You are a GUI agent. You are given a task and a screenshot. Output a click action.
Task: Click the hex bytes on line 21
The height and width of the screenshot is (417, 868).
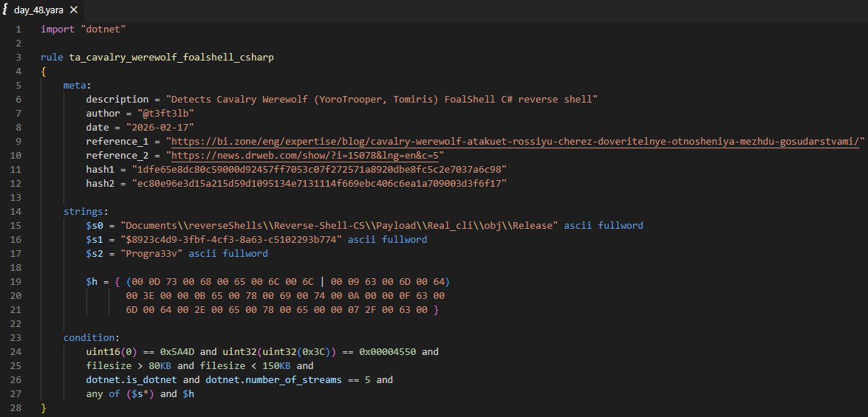[277, 310]
